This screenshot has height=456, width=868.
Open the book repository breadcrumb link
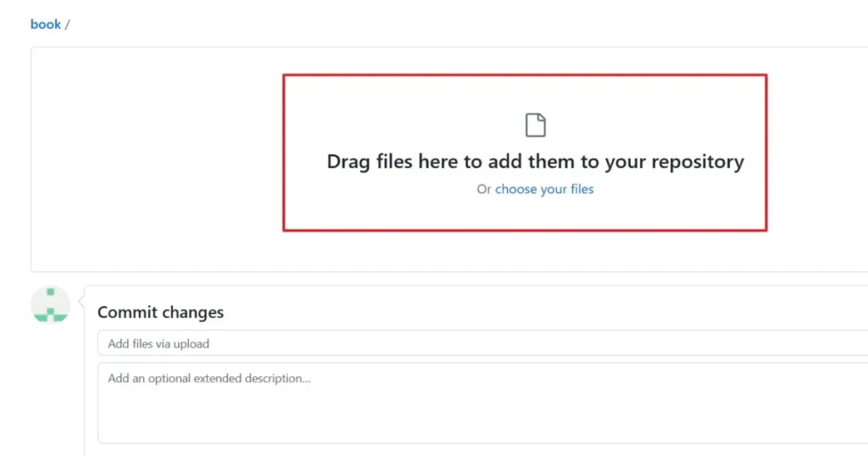click(46, 25)
